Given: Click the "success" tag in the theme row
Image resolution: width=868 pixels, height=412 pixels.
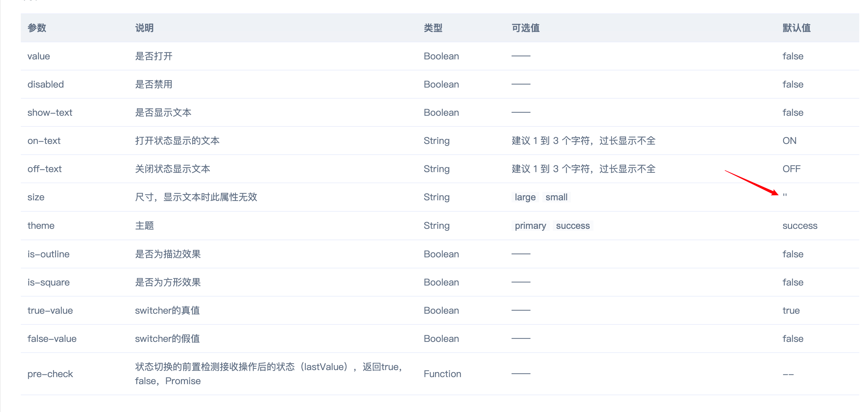Looking at the screenshot, I should pyautogui.click(x=573, y=225).
